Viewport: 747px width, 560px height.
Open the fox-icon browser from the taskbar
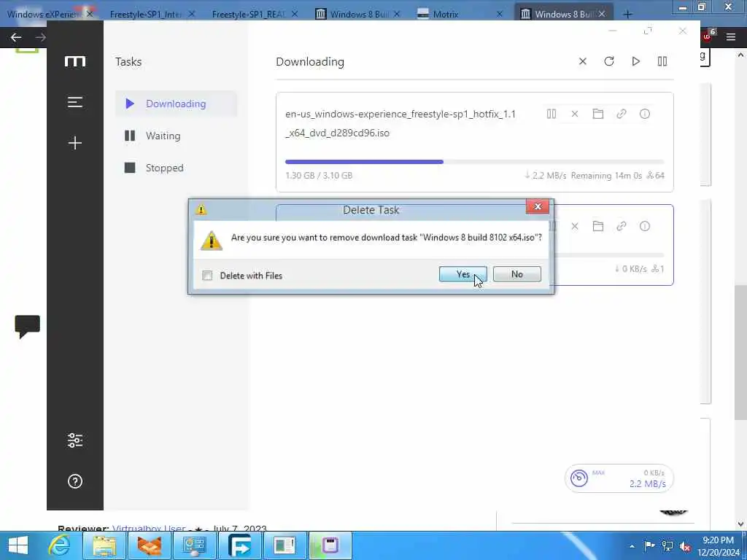pyautogui.click(x=149, y=545)
